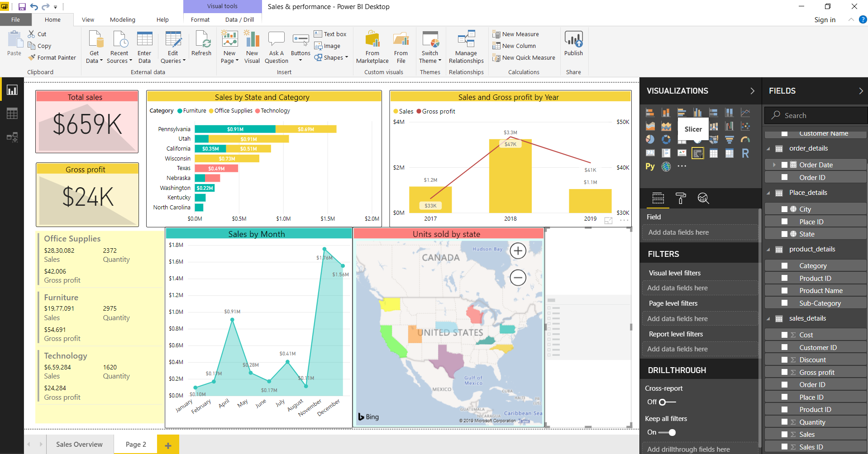Select the KPI visualization icon
The image size is (868, 454).
click(x=682, y=153)
